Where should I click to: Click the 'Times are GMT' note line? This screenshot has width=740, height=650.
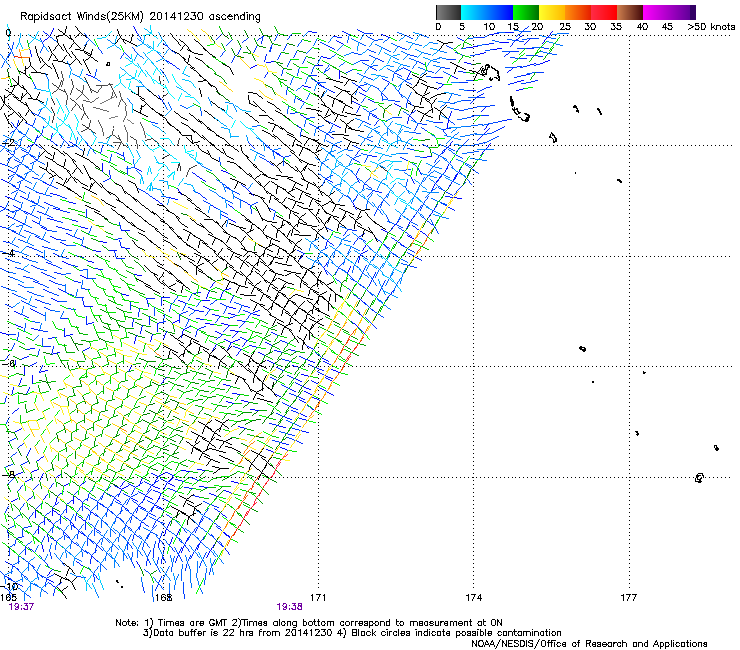(x=309, y=623)
